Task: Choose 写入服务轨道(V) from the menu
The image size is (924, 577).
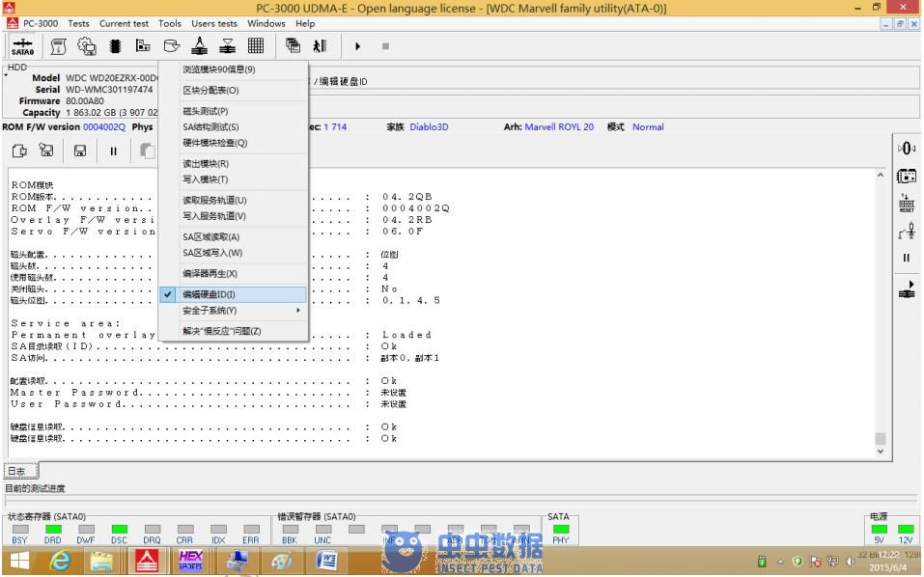Action: click(234, 216)
